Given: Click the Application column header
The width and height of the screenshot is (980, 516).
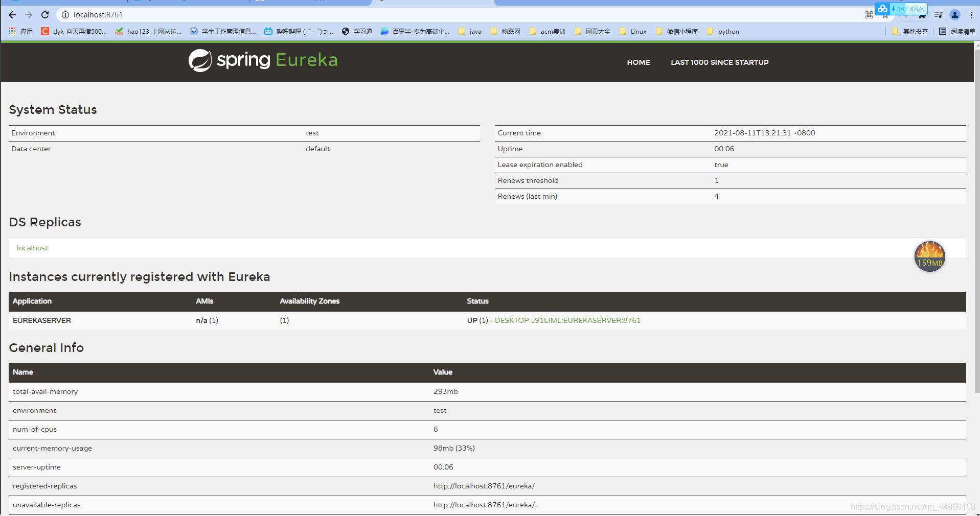Looking at the screenshot, I should pos(32,301).
